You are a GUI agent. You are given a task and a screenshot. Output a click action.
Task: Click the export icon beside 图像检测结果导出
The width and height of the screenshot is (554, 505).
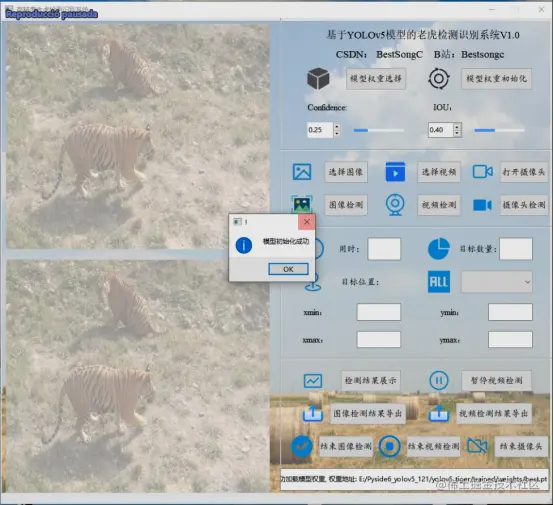[x=313, y=413]
